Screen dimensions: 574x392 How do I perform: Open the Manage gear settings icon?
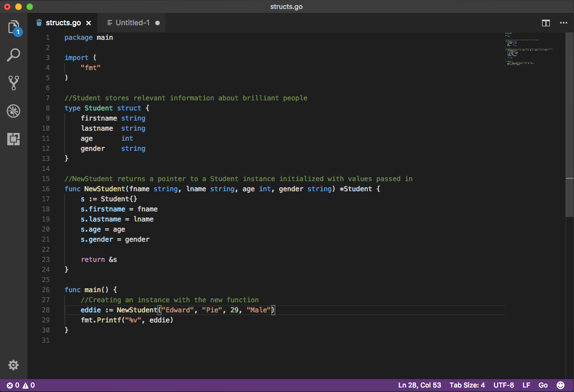[13, 365]
